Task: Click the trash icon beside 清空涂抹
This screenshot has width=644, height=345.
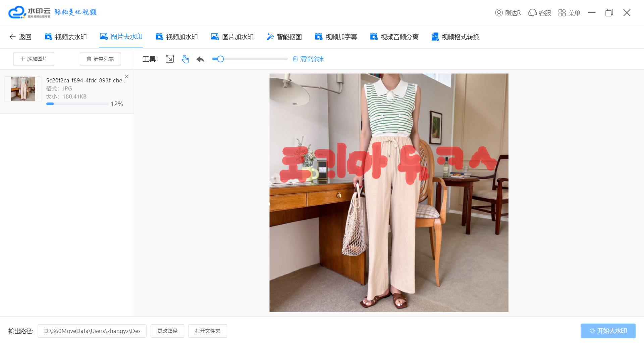Action: pyautogui.click(x=295, y=59)
